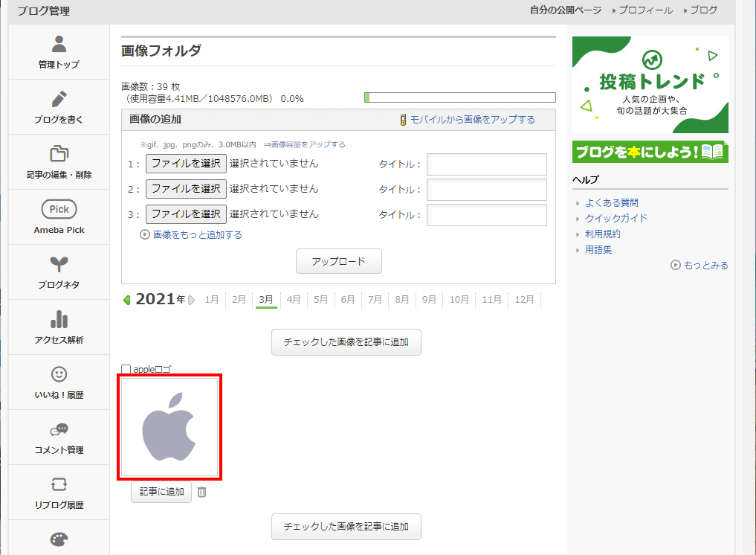Open the 12月 month tab
The height and width of the screenshot is (555, 756).
pyautogui.click(x=524, y=300)
